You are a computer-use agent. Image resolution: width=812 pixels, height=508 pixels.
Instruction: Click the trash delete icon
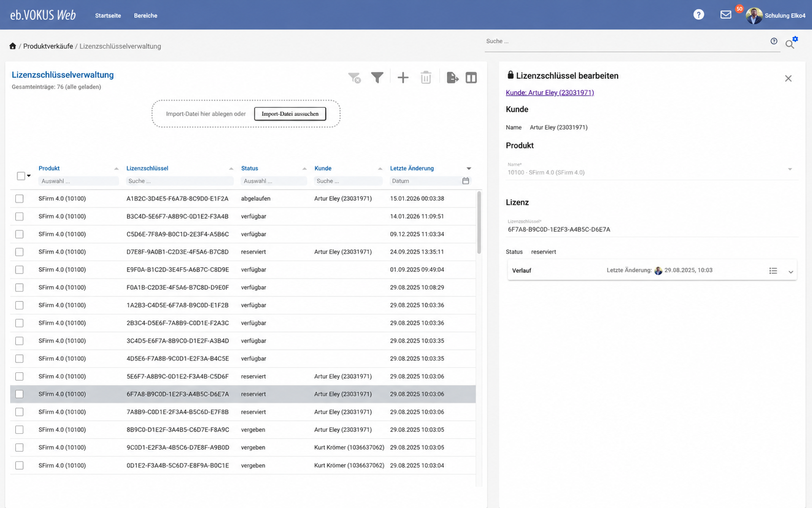point(426,78)
